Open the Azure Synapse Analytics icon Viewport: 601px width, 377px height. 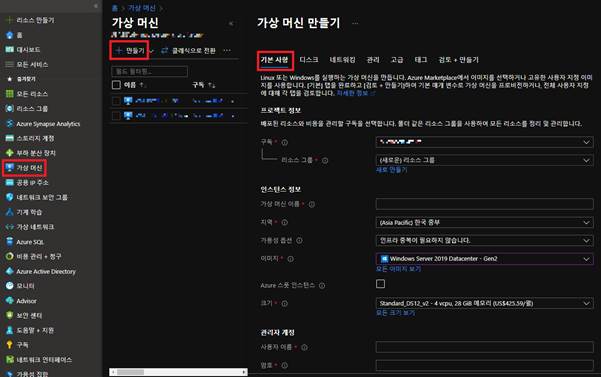(10, 123)
